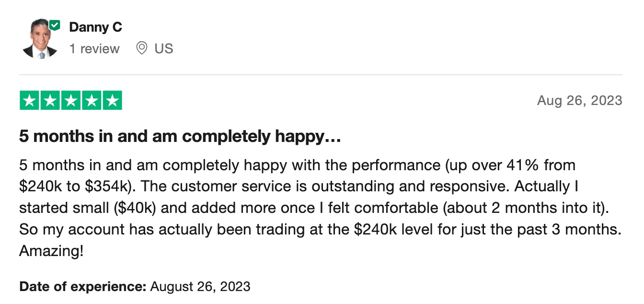This screenshot has width=644, height=304.
Task: Click the fourth green rating star
Action: click(x=92, y=100)
